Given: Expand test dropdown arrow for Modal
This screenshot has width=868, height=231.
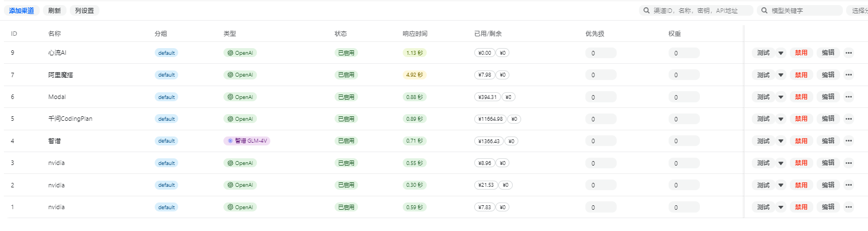Looking at the screenshot, I should tap(781, 97).
